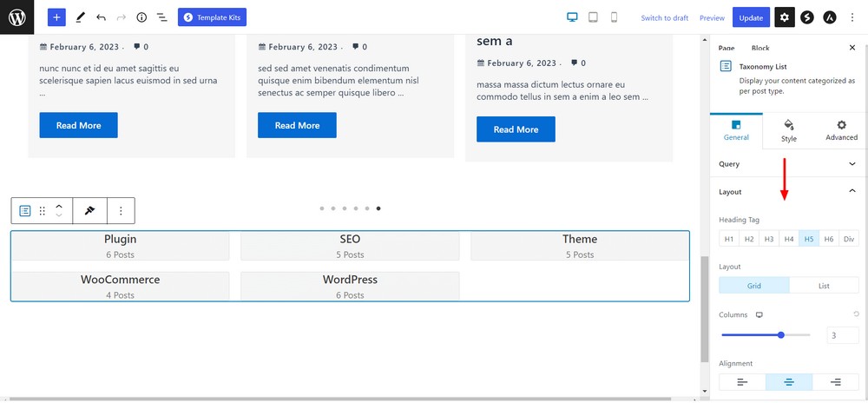Switch to the Page sidebar tab

[x=727, y=48]
